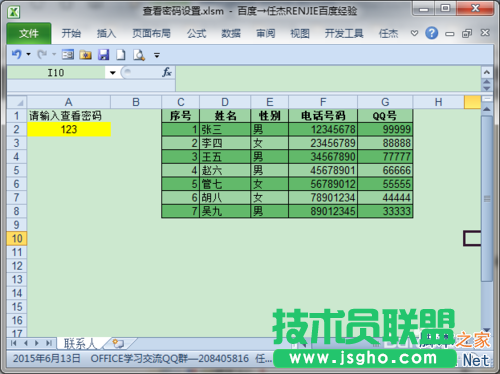The image size is (500, 374).
Task: Go to last sheet navigation arrow
Action: coord(49,343)
